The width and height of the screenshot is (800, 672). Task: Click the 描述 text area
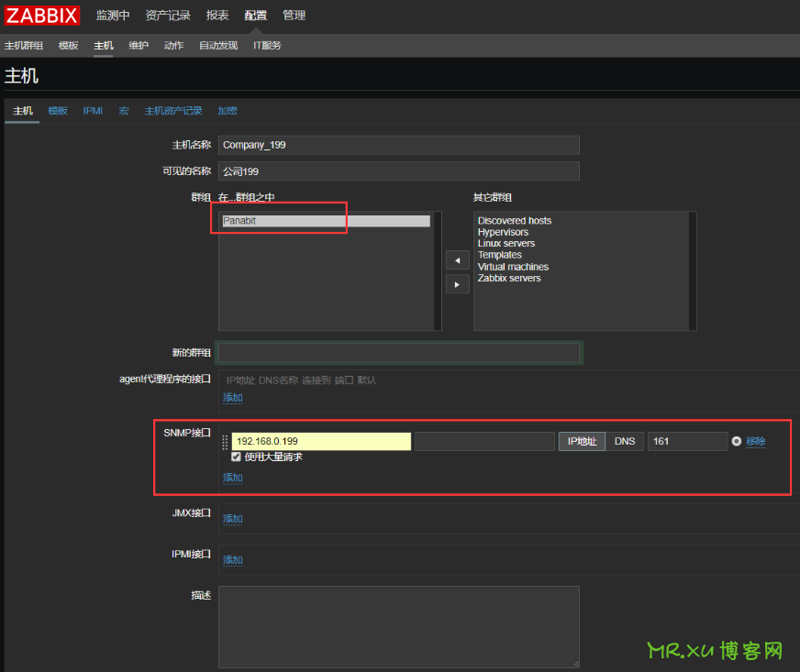(399, 627)
